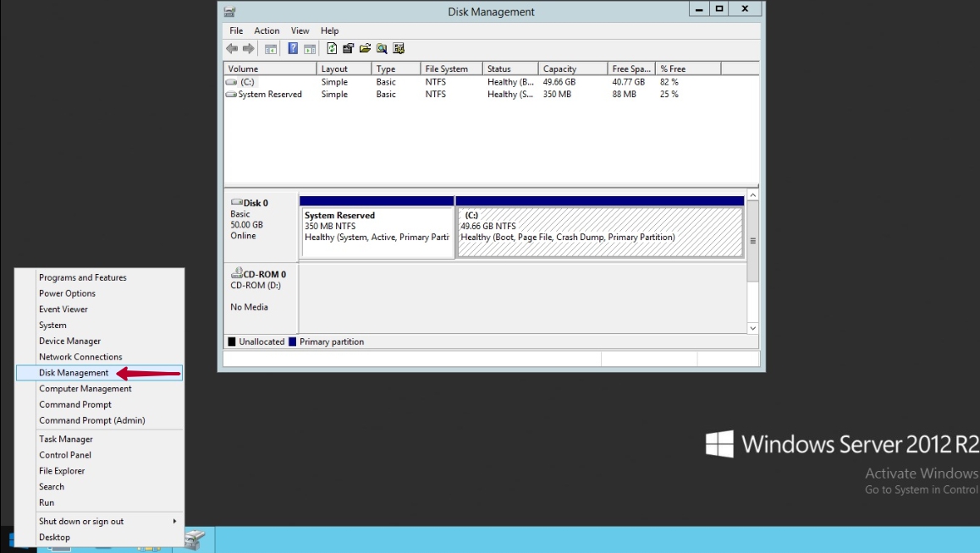Screen dimensions: 980x553
Task: Select the (C:) volume row
Action: [x=247, y=82]
